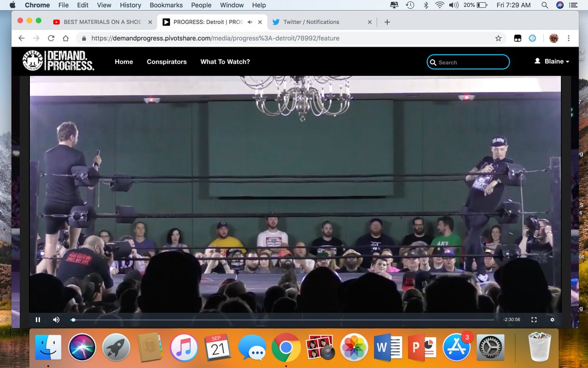Open the View menu

104,5
